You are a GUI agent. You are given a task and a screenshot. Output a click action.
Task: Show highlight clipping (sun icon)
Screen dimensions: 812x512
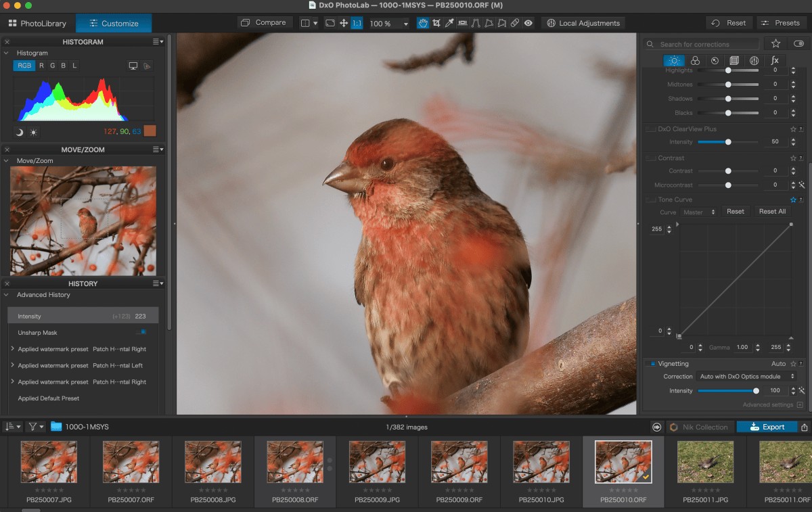pos(33,132)
